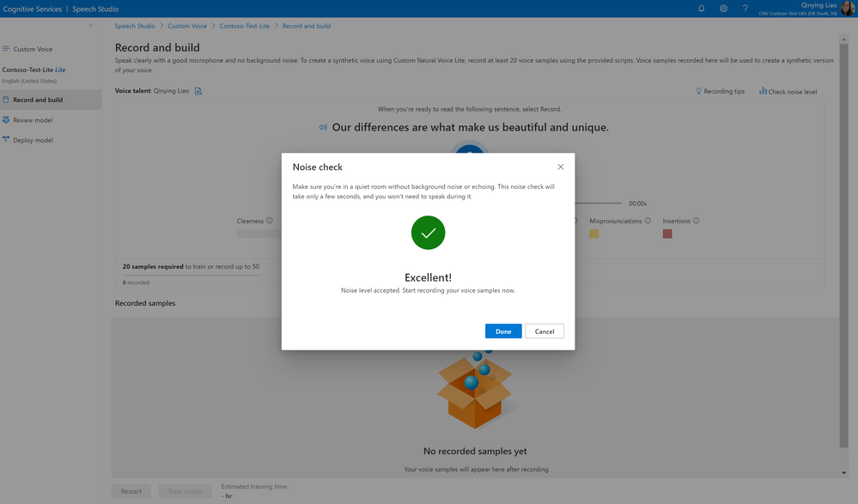Screen dimensions: 858x504
Task: Click the Contoso-Test-Lite project name
Action: pos(33,70)
